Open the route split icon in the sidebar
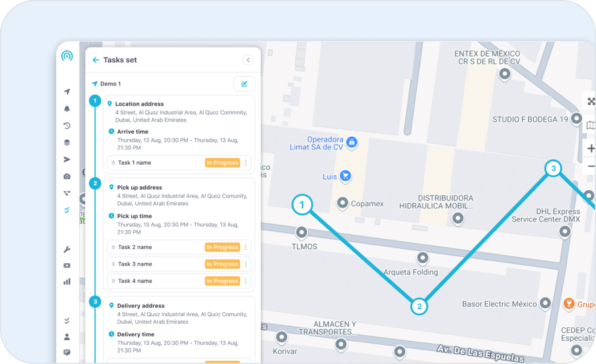596x364 pixels. click(x=67, y=193)
